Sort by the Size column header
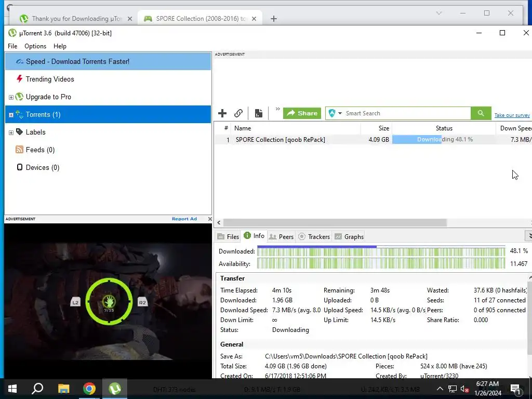The image size is (532, 399). point(377,128)
